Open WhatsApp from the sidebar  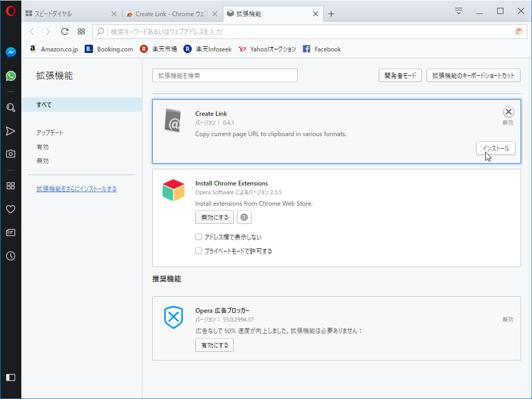click(10, 75)
